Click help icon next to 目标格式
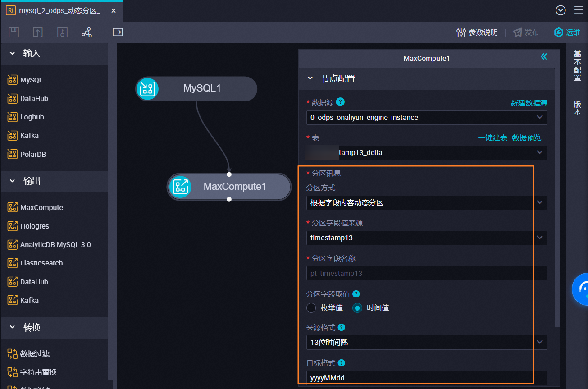Viewport: 588px width, 389px height. coord(342,363)
